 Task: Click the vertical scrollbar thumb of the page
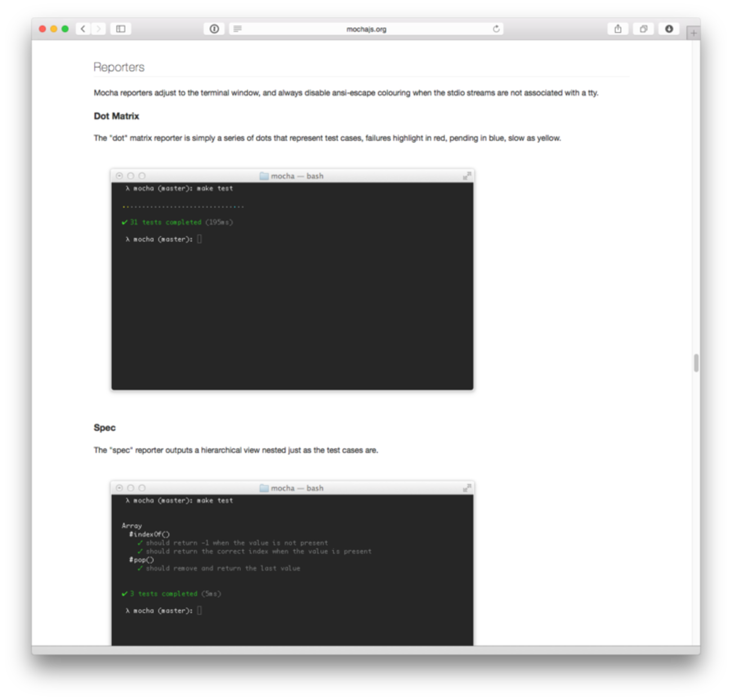point(697,363)
